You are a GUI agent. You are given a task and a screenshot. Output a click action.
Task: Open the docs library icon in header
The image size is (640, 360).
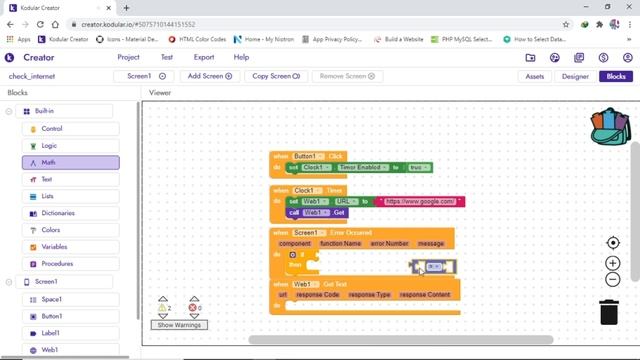coord(579,58)
